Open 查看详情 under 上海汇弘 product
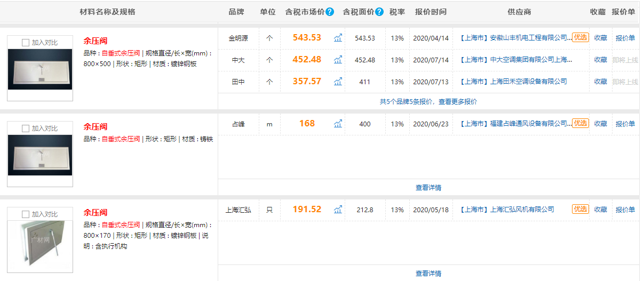 pos(428,274)
